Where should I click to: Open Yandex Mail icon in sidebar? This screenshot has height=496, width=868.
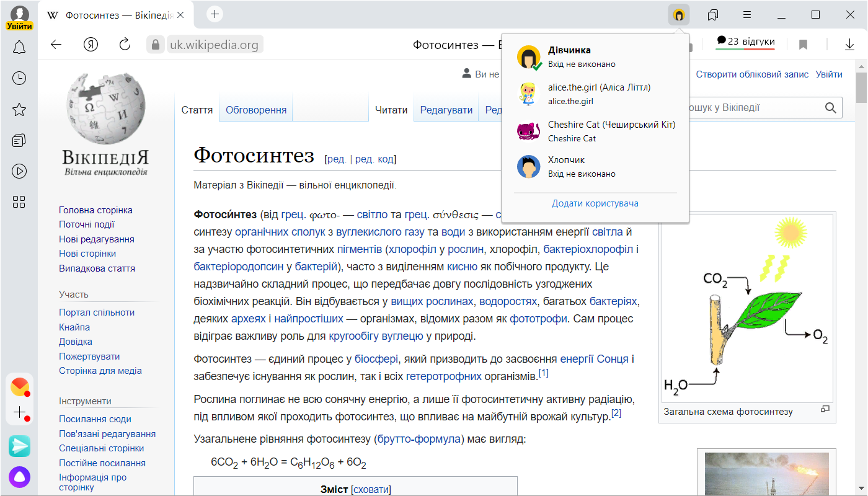click(20, 386)
